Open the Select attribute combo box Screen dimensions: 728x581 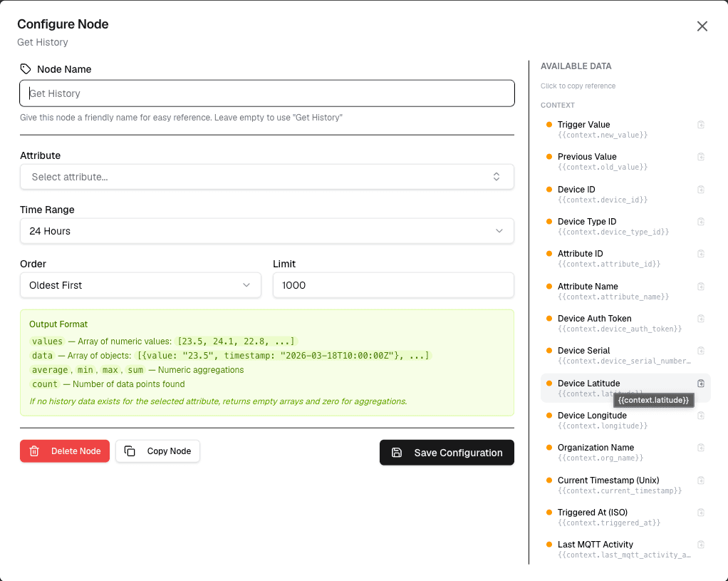[267, 177]
